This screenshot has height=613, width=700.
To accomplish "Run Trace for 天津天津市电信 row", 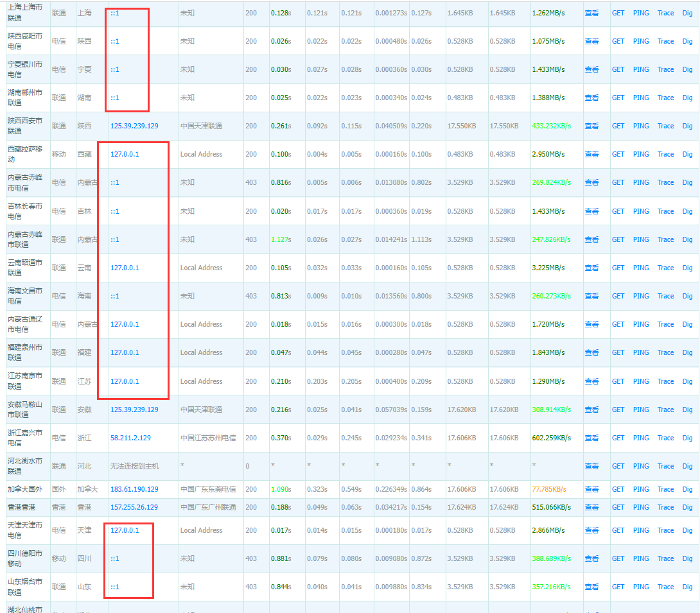I will (x=665, y=530).
